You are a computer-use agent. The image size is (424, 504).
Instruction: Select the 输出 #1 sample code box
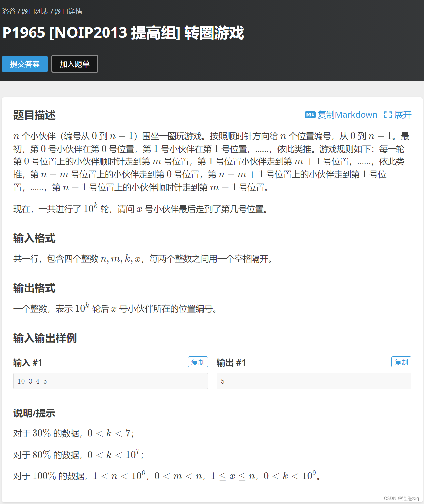(x=314, y=381)
